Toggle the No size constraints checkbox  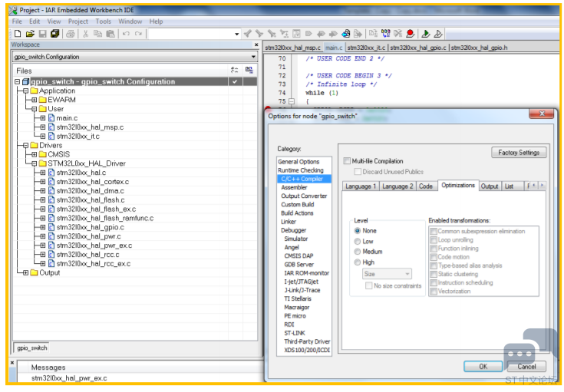[368, 285]
